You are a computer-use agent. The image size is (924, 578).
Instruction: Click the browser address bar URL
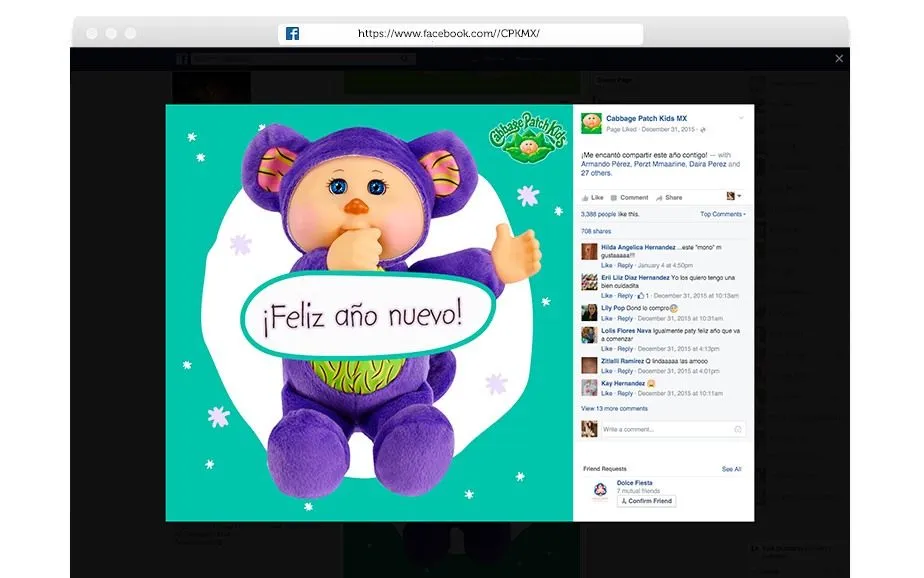pos(449,34)
